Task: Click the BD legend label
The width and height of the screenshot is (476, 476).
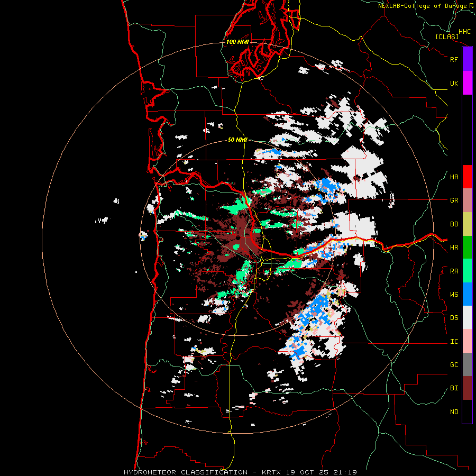Action: (454, 224)
